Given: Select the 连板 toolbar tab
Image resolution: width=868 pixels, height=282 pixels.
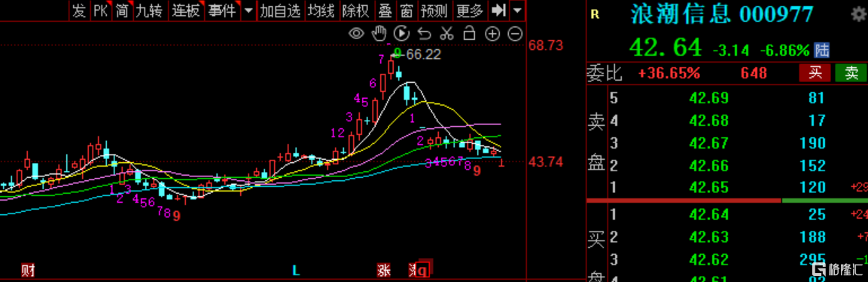Looking at the screenshot, I should [185, 10].
